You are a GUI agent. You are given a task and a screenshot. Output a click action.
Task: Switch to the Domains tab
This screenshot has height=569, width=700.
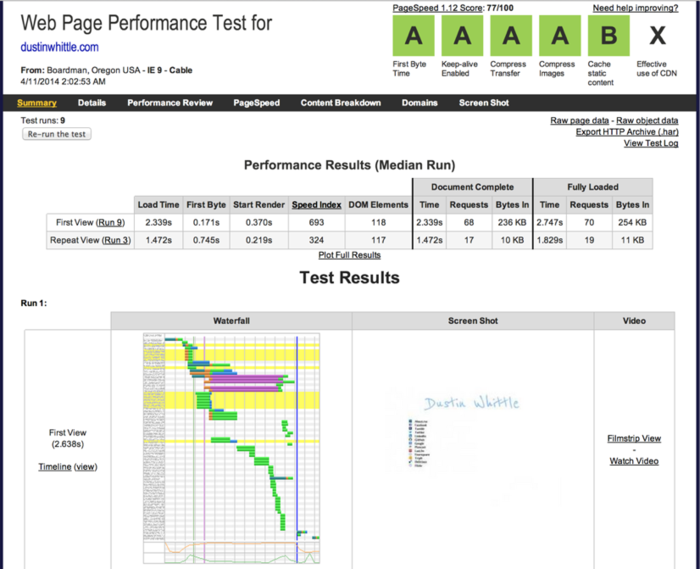pyautogui.click(x=419, y=103)
